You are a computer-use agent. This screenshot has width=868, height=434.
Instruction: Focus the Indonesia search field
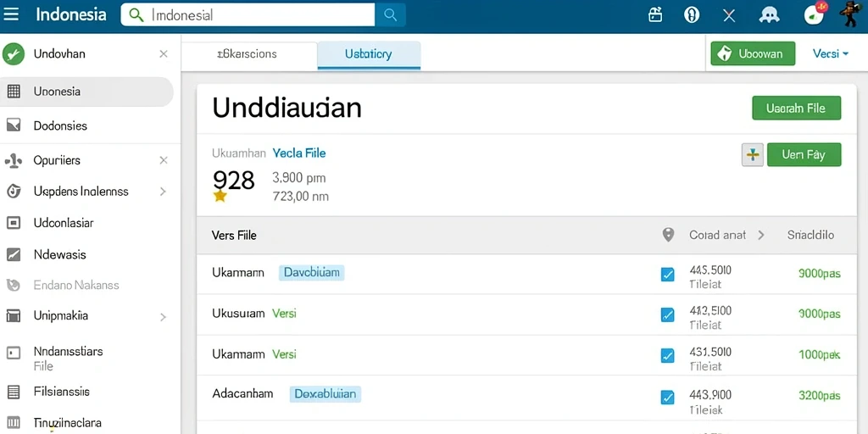248,15
